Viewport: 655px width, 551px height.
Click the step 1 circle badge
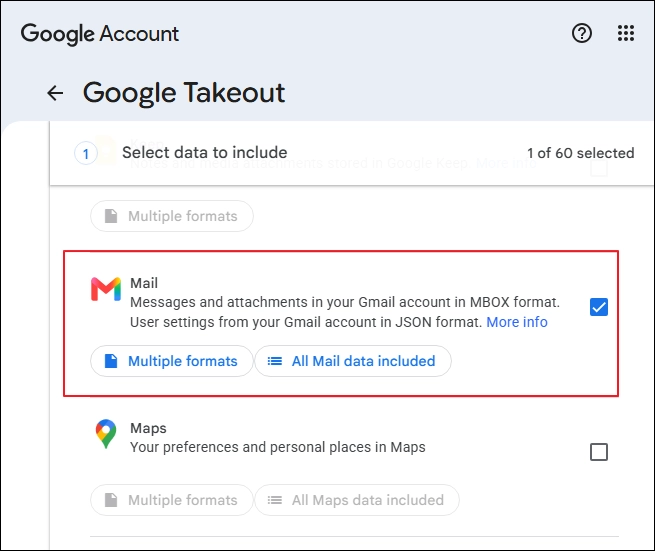click(x=86, y=154)
